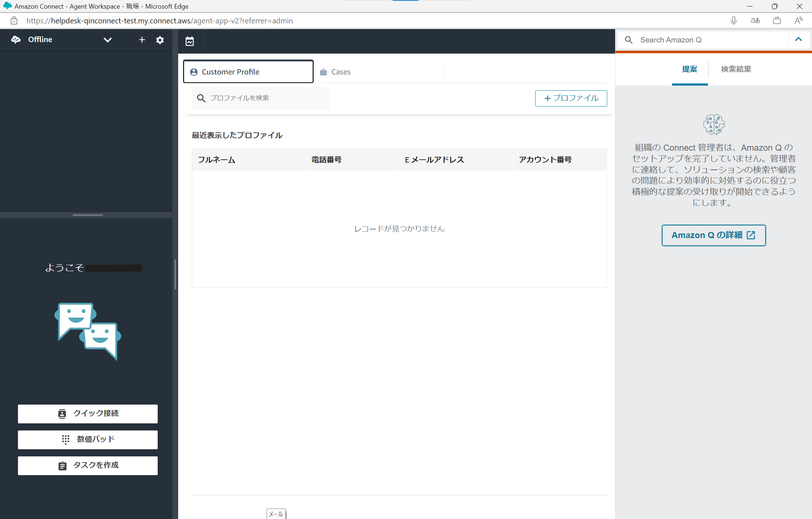Screen dimensions: 812x519
Task: Click the site lock icon in address bar
Action: click(x=14, y=21)
